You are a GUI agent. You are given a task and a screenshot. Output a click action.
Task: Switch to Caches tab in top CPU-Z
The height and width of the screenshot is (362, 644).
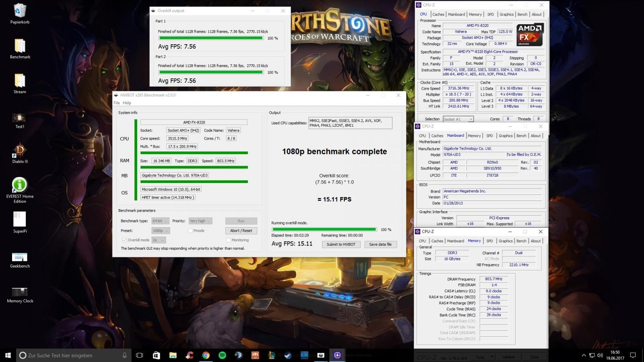click(438, 14)
